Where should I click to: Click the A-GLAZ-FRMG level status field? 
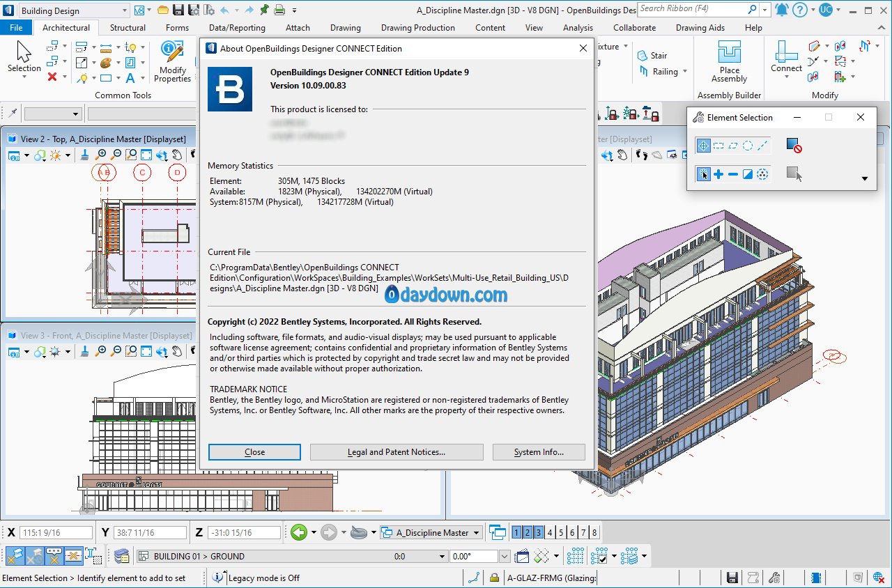click(551, 578)
